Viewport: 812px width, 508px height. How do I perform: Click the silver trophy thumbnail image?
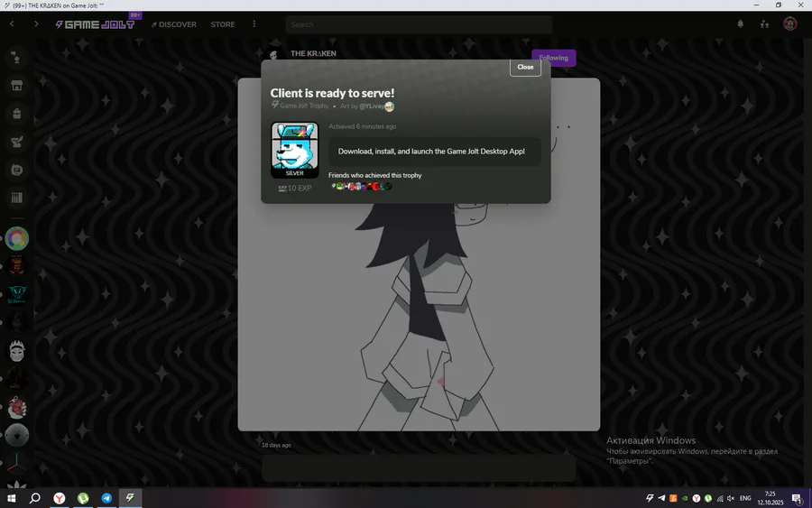click(x=295, y=150)
